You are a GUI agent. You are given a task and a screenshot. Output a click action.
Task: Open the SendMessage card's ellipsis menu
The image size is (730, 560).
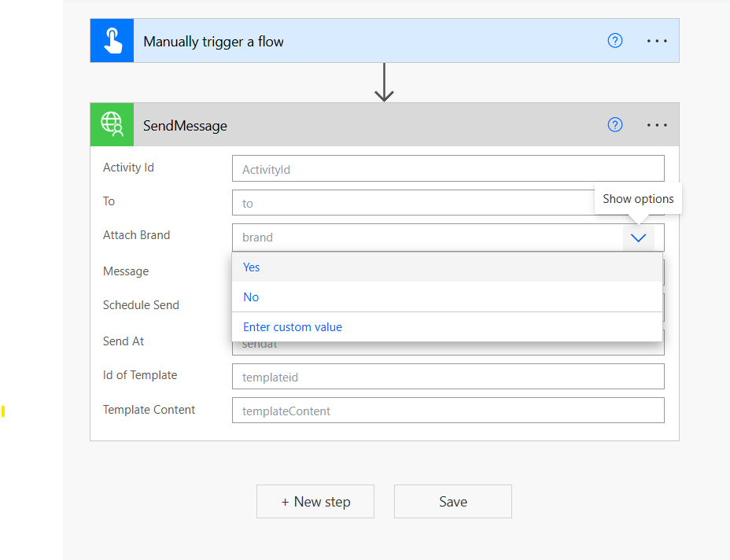[657, 125]
